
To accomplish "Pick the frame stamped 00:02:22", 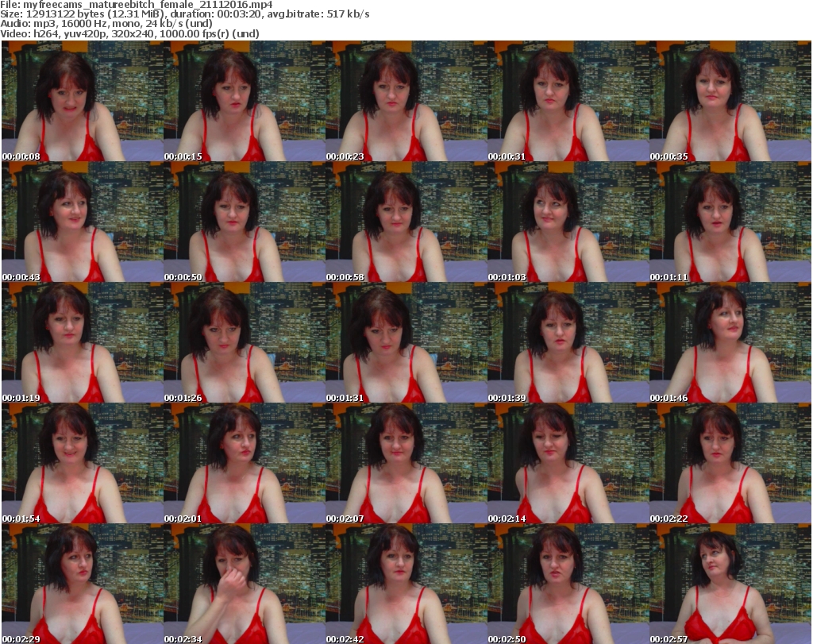I will click(x=730, y=464).
